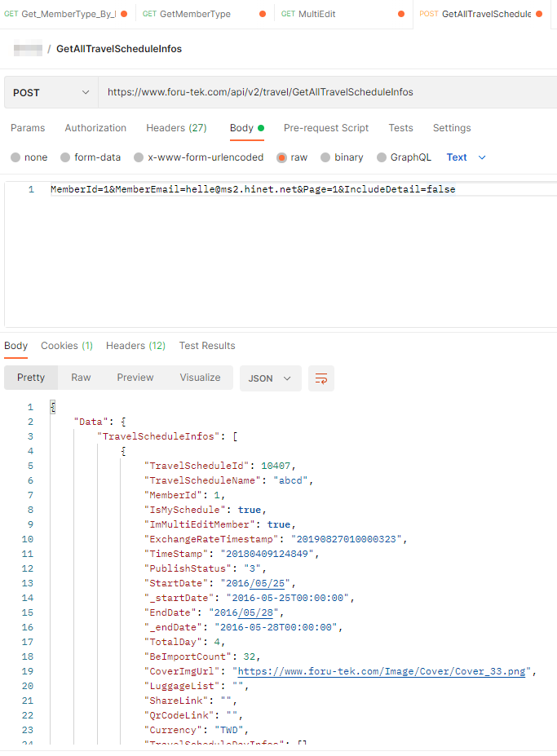This screenshot has height=756, width=557.
Task: Open the response Body tab
Action: coord(16,346)
